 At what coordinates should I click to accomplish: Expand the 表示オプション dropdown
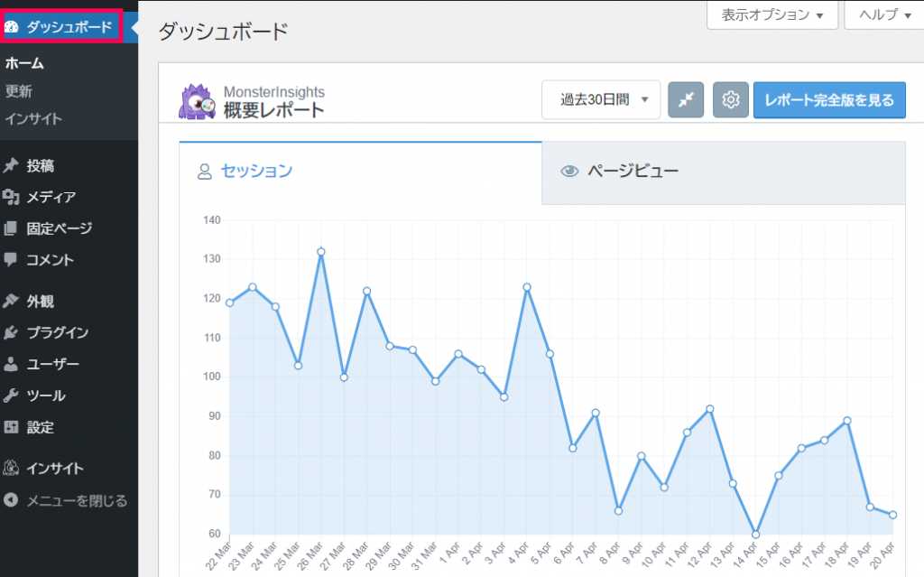click(772, 14)
